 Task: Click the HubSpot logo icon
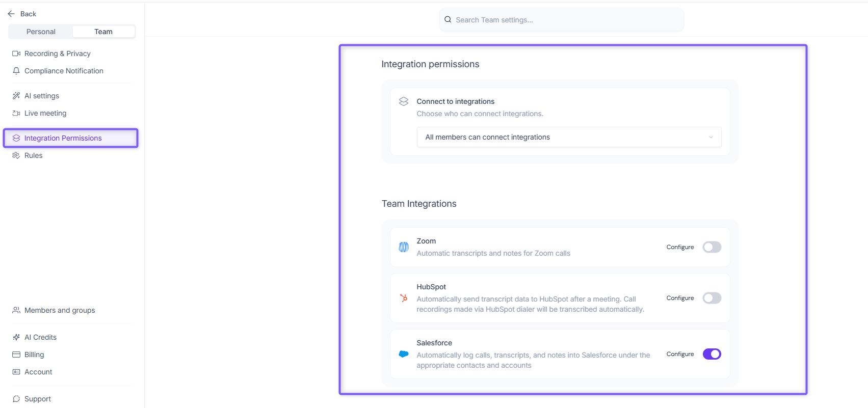(404, 298)
